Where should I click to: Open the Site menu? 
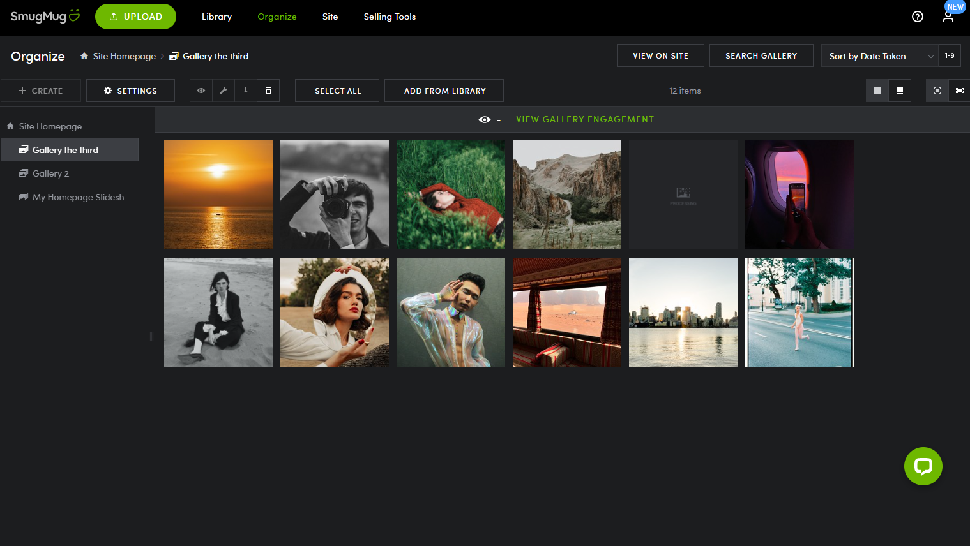coord(330,17)
